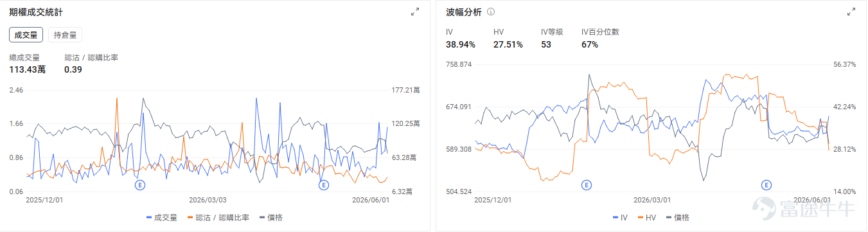Screen dimensions: 868x232
Task: Click the IV等級 value 53
Action: (x=546, y=44)
